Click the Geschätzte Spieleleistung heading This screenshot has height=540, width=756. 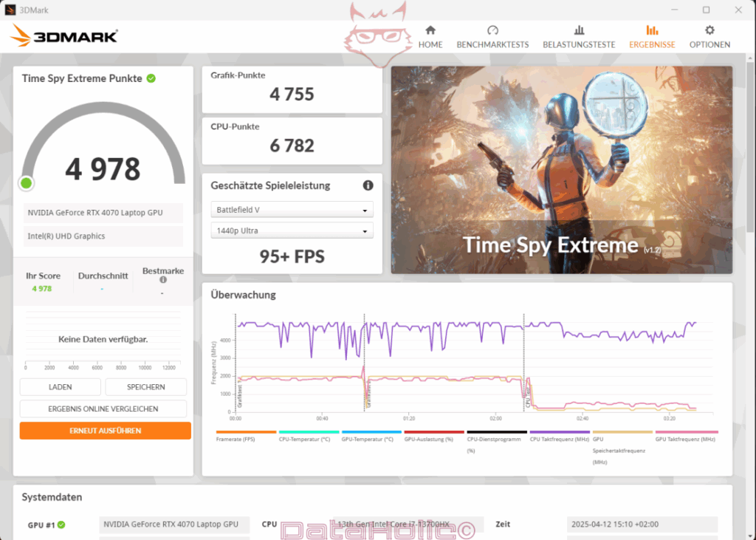coord(270,185)
